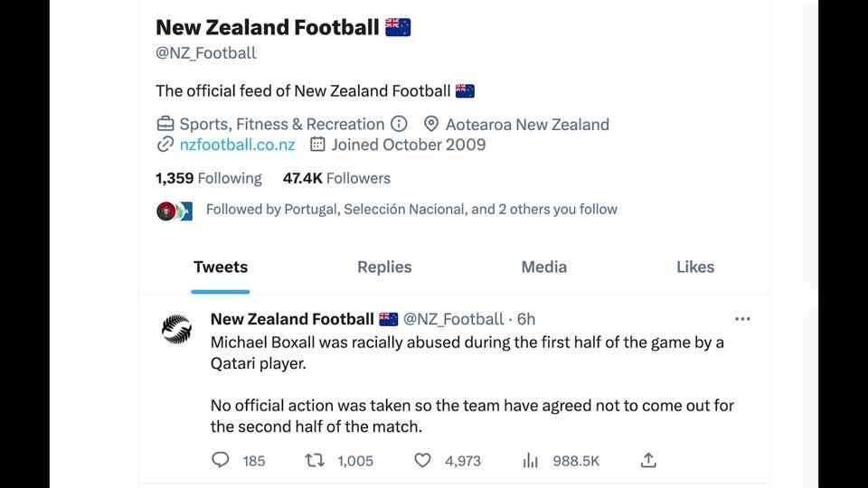The image size is (868, 488).
Task: Switch to the Replies tab
Action: pyautogui.click(x=384, y=267)
